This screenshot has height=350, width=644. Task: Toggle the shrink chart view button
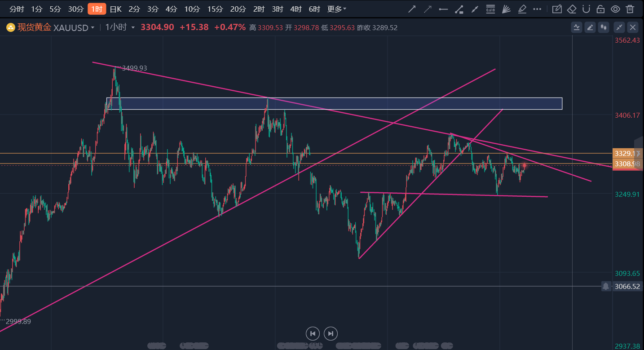tap(619, 27)
